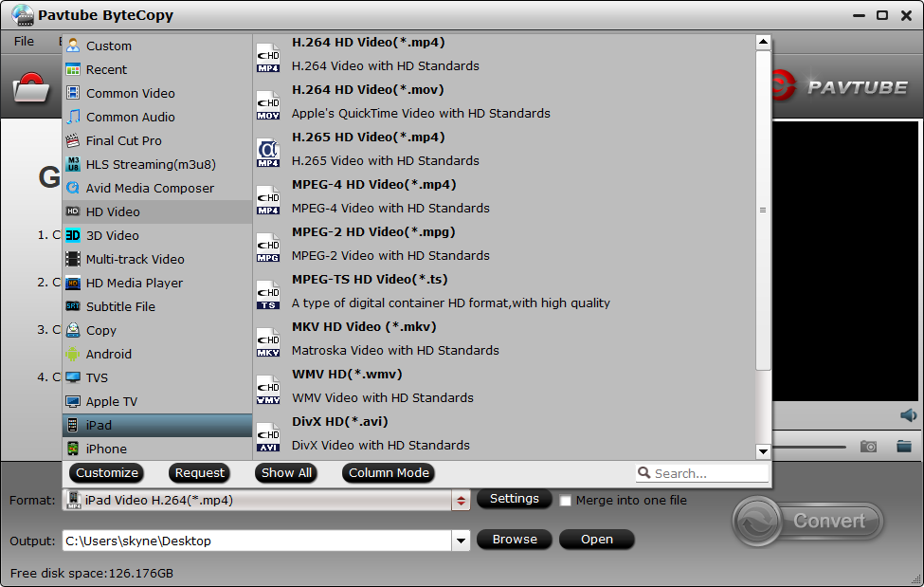Click the Apple TV icon
The image size is (924, 587).
(73, 401)
